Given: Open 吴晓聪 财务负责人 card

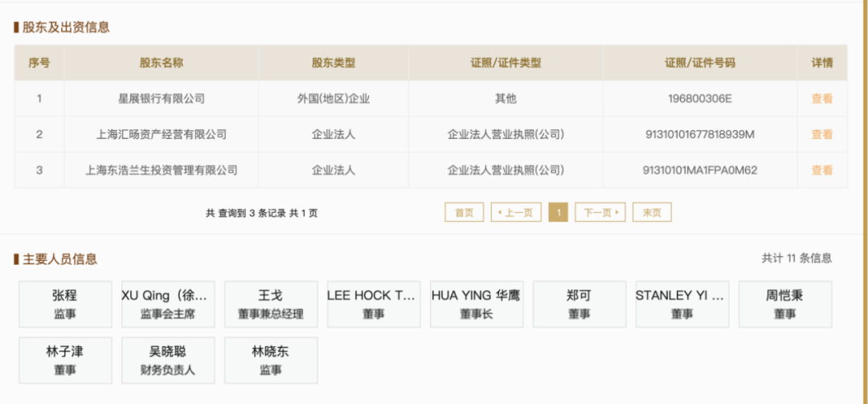Looking at the screenshot, I should tap(168, 361).
